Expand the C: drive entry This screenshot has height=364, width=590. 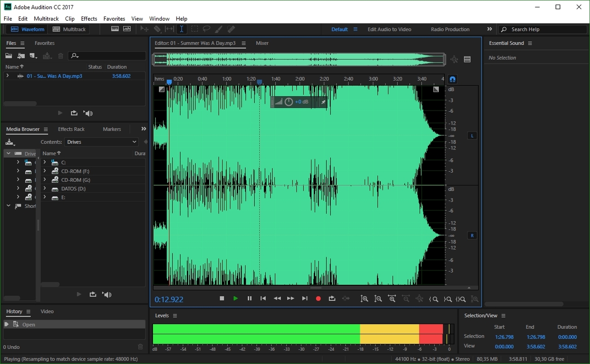pos(45,162)
